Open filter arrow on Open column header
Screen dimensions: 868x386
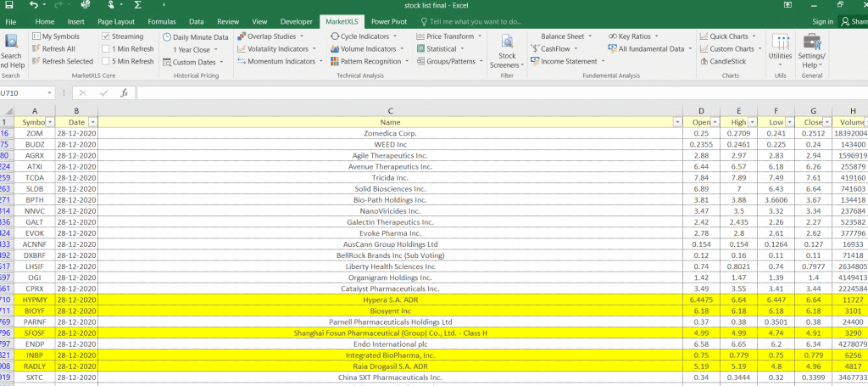click(x=715, y=122)
